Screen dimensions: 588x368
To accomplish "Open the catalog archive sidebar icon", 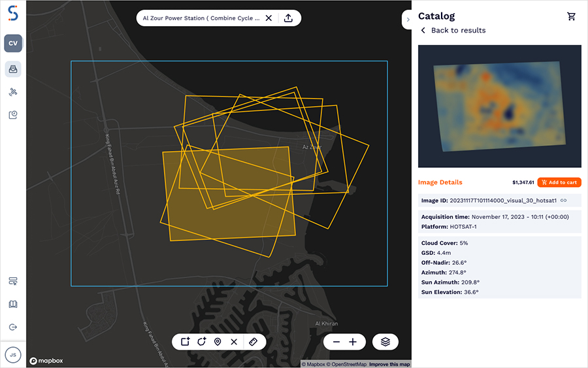I will (x=13, y=69).
